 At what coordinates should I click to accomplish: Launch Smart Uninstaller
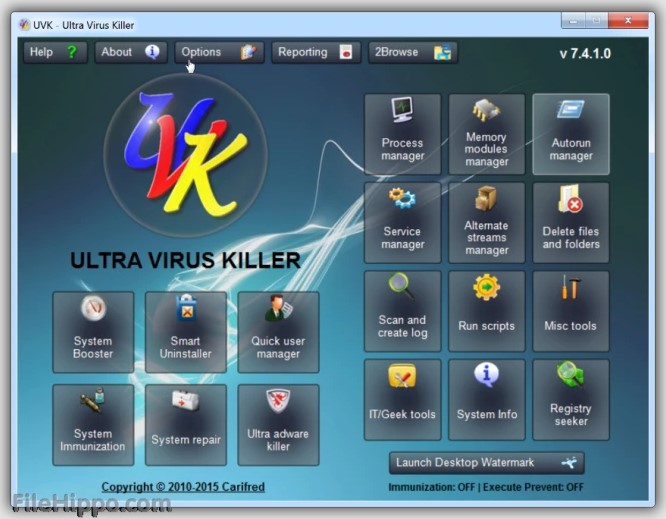click(186, 332)
